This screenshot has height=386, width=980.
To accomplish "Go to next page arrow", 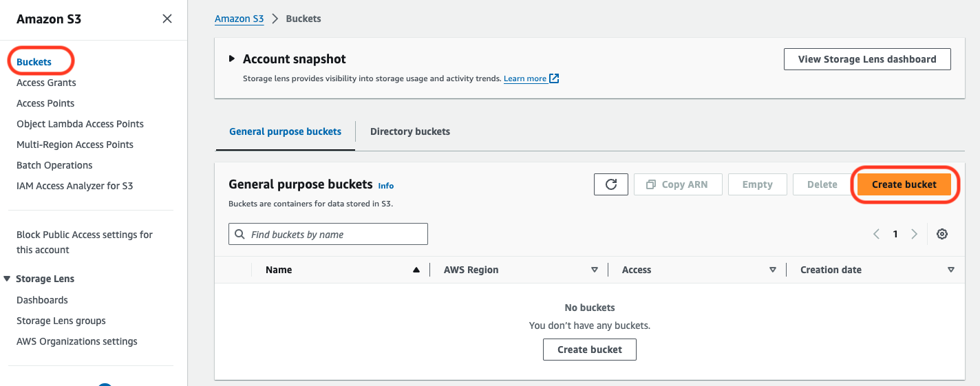I will pyautogui.click(x=914, y=234).
